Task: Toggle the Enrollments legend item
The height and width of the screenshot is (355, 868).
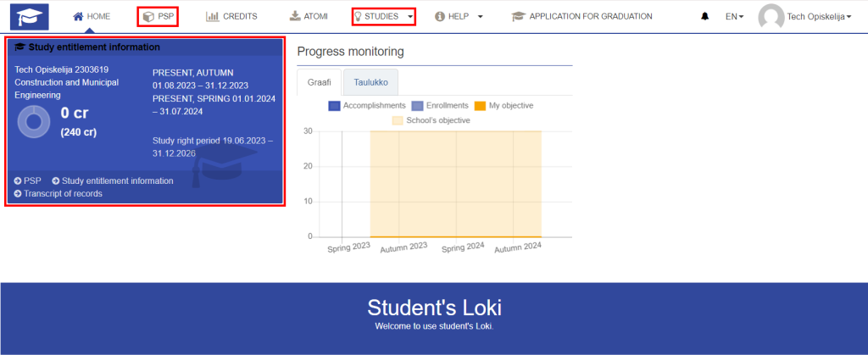Action: pos(440,106)
